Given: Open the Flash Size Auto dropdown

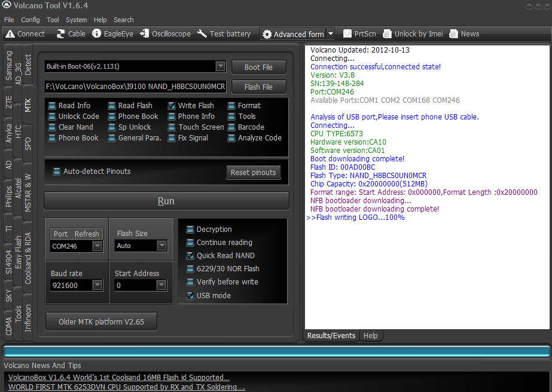Looking at the screenshot, I should click(161, 246).
